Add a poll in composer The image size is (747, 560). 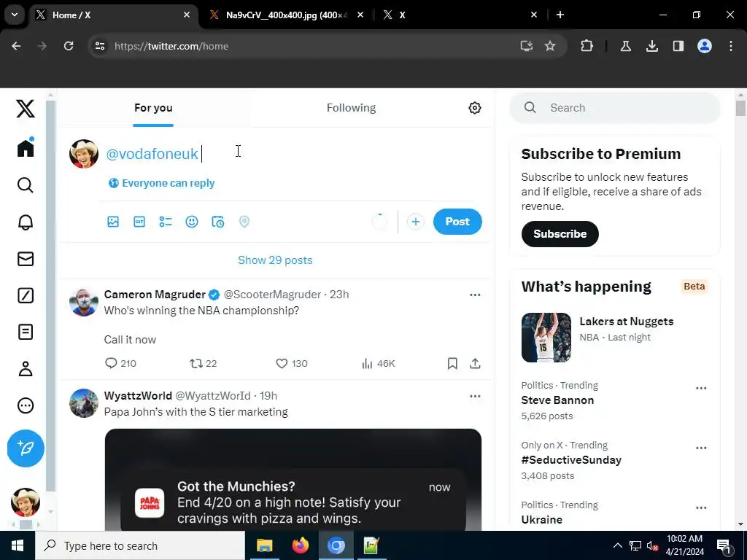166,222
